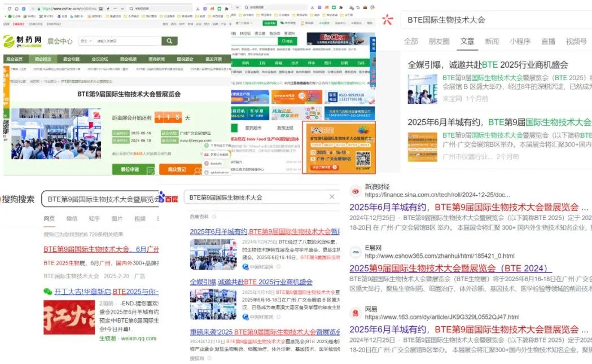The image size is (592, 364).
Task: Switch to the 微信 tab in Sogou search
Action: (x=72, y=218)
